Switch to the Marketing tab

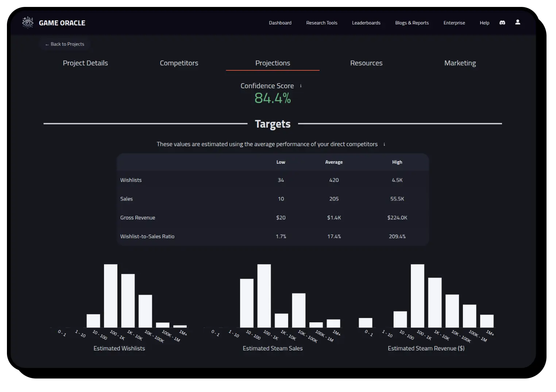coord(460,63)
